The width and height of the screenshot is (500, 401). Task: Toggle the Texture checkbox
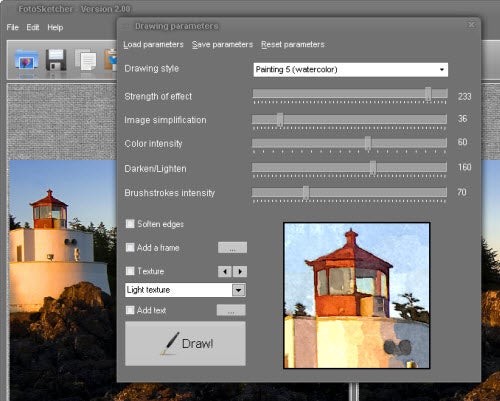coord(130,271)
